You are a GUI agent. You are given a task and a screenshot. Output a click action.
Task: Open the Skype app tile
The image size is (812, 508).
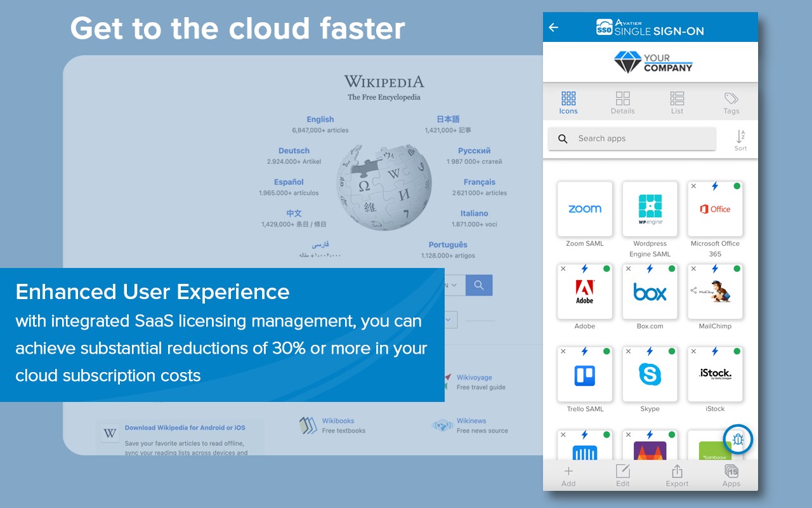click(650, 374)
